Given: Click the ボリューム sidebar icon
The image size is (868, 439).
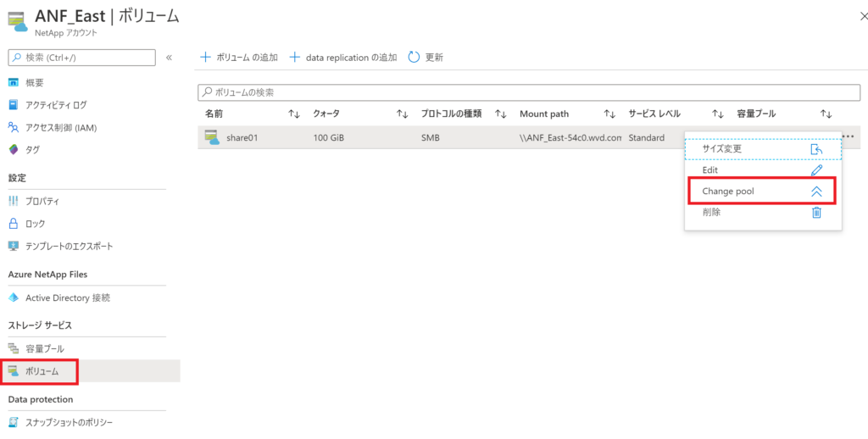Looking at the screenshot, I should [14, 371].
